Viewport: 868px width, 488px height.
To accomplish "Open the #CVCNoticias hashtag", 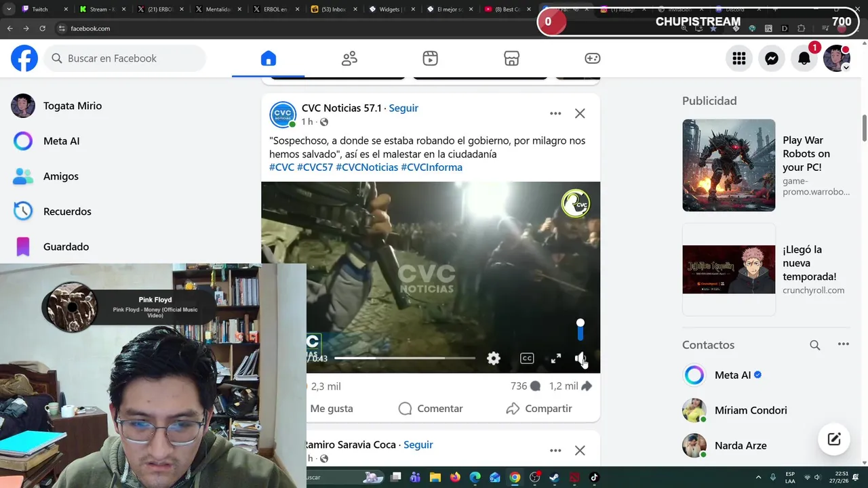I will (x=367, y=167).
